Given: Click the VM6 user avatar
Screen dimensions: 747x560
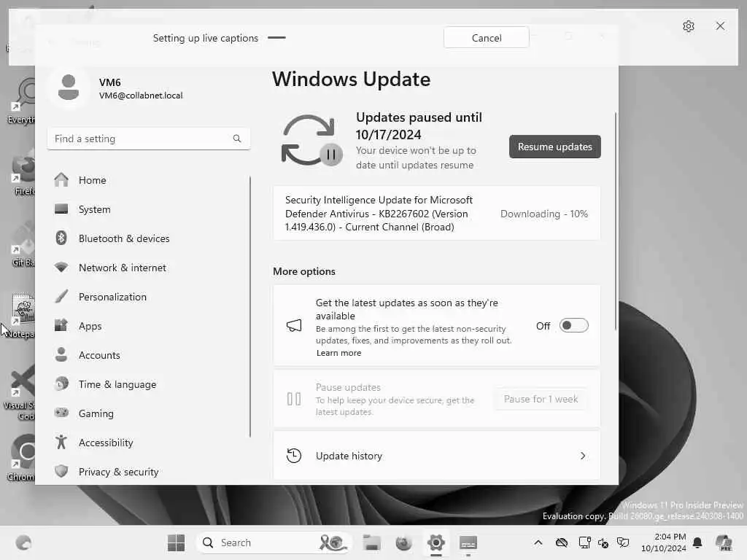Looking at the screenshot, I should (x=69, y=87).
